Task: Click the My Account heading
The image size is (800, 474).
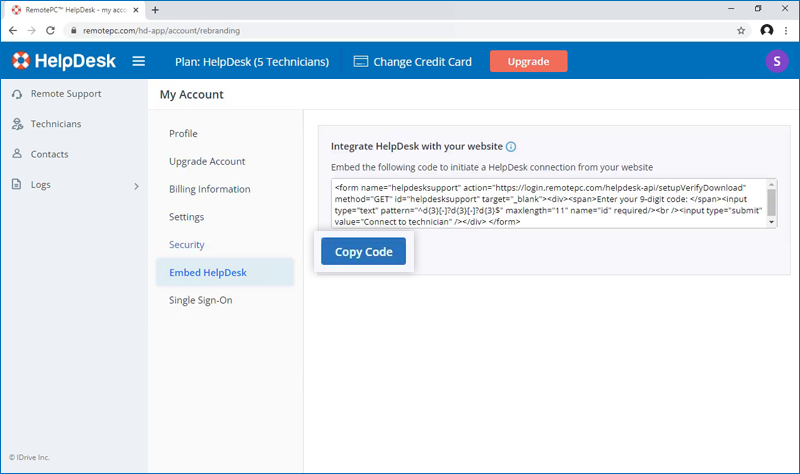Action: 191,94
